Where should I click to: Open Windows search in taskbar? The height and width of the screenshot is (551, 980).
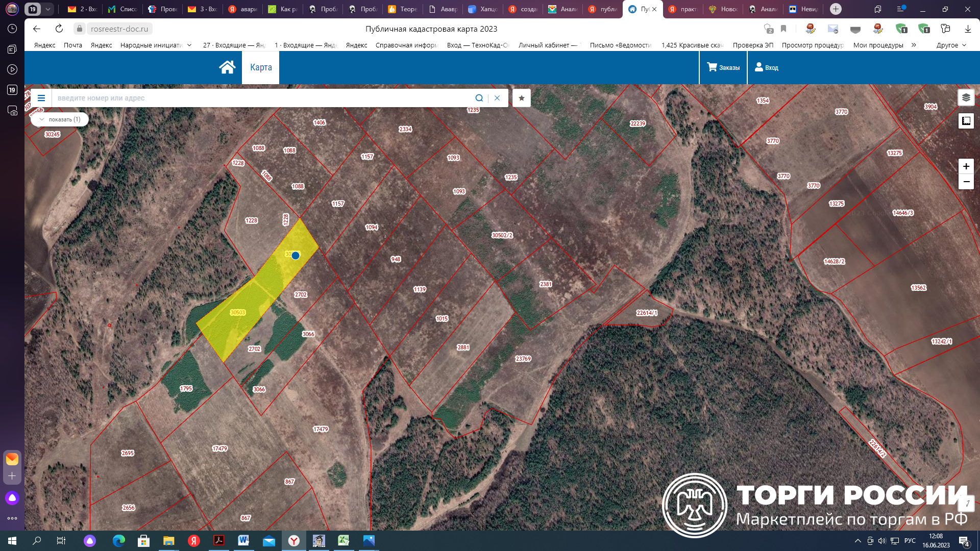click(37, 541)
